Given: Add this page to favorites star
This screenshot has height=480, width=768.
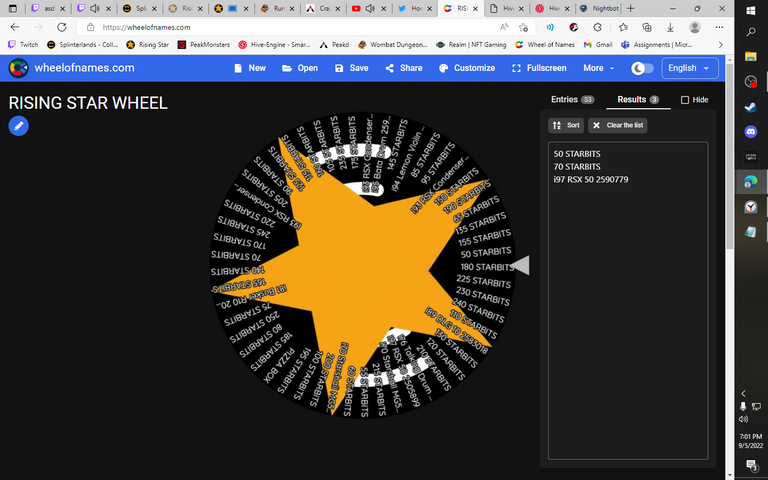Looking at the screenshot, I should [524, 27].
